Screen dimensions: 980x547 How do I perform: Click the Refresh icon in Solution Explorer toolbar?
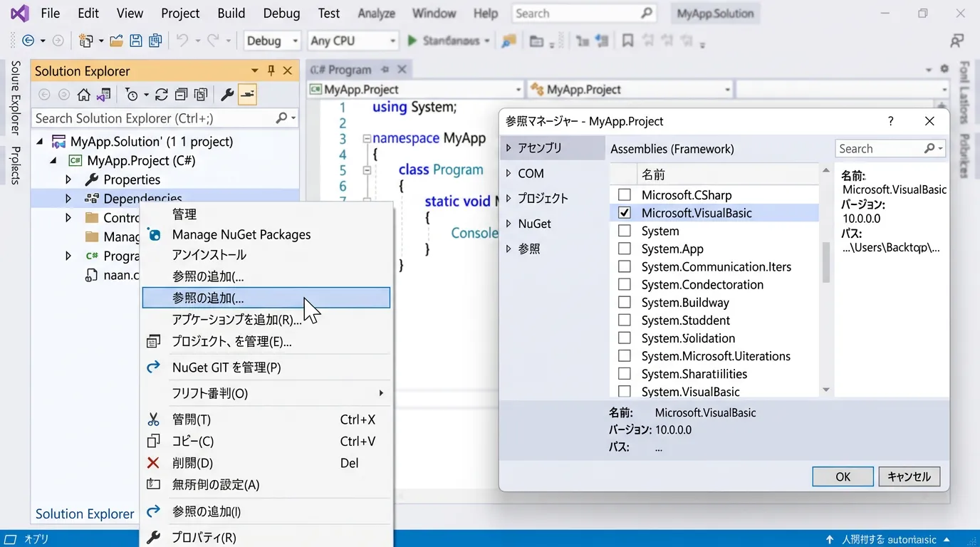click(162, 95)
